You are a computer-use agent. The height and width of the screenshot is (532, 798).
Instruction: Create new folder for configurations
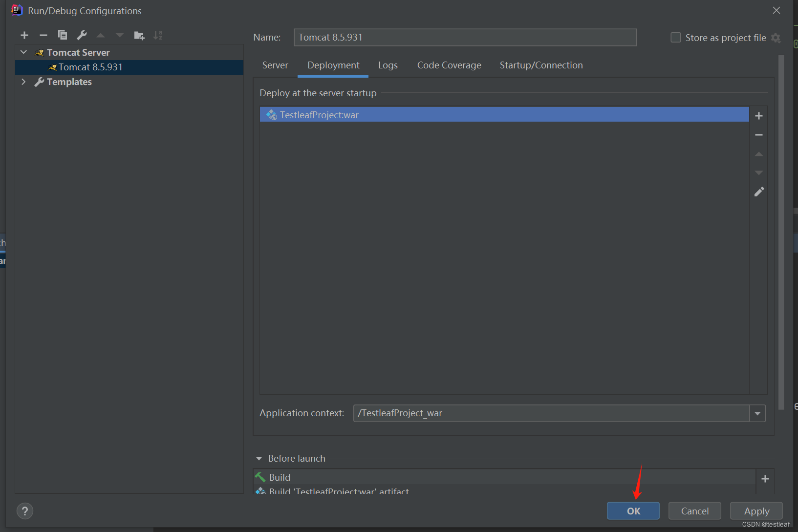tap(139, 35)
